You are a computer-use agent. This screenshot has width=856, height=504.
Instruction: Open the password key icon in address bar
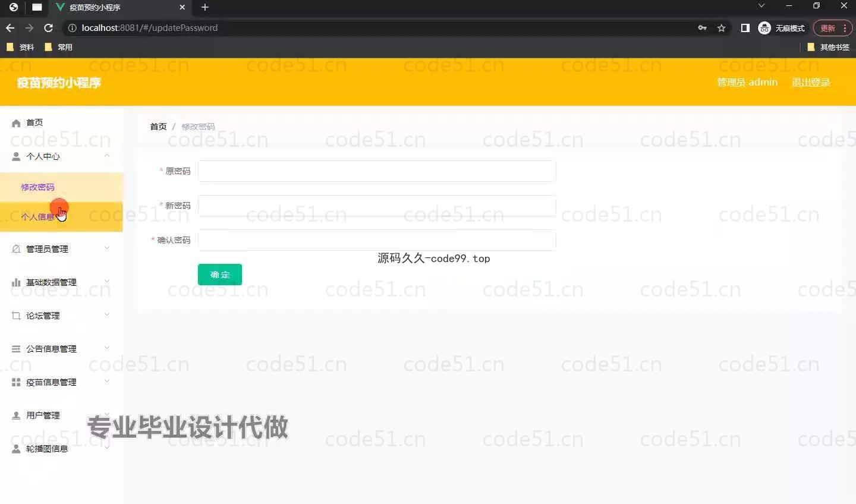703,28
